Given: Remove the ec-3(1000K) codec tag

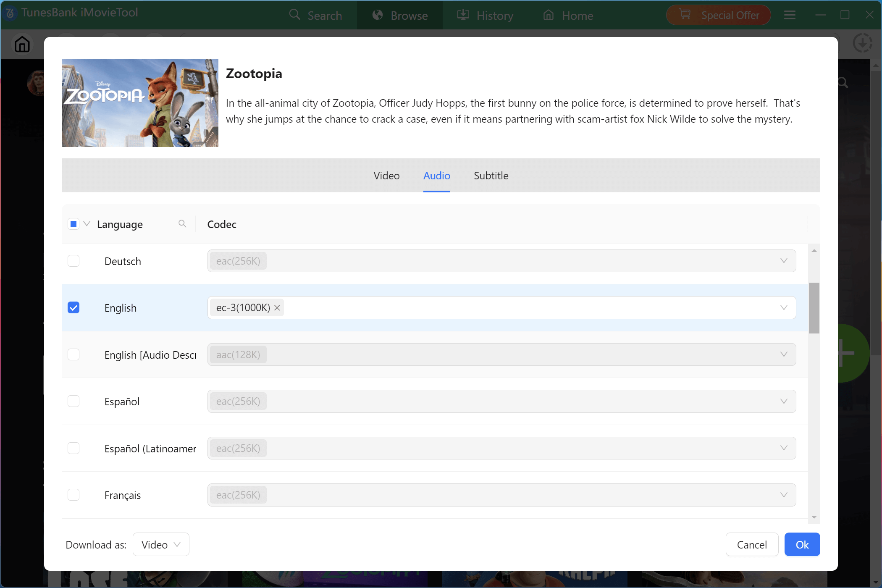Looking at the screenshot, I should pos(277,308).
